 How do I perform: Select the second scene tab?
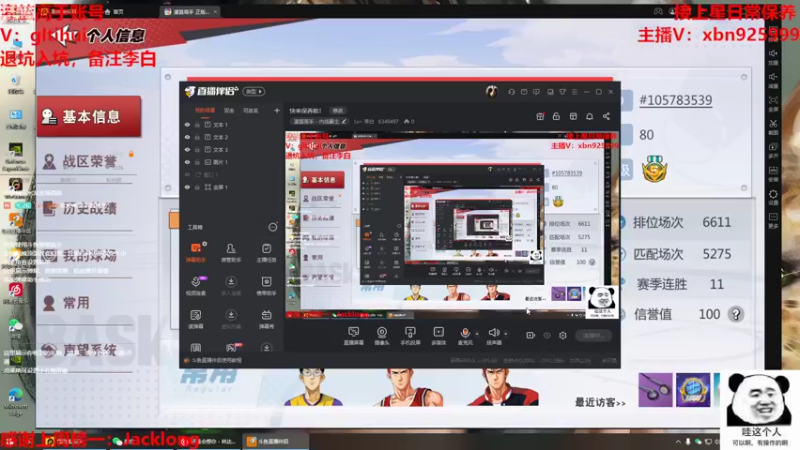point(229,110)
